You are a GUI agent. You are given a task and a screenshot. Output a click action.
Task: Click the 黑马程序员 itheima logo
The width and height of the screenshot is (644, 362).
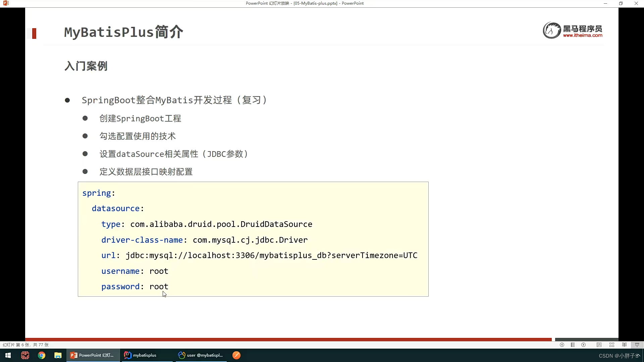pyautogui.click(x=573, y=30)
